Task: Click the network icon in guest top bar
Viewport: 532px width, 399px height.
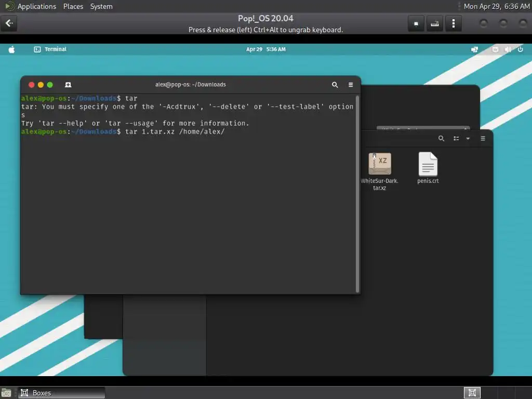Action: coord(474,49)
